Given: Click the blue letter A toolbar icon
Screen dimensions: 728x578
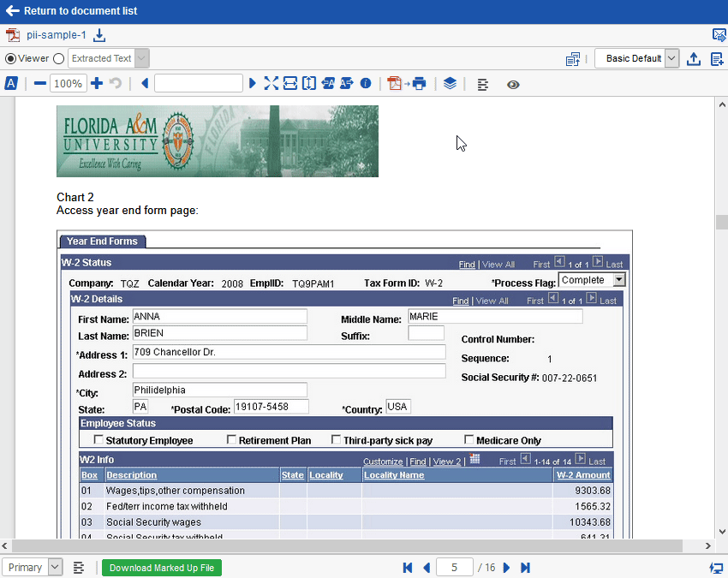Looking at the screenshot, I should pos(10,84).
